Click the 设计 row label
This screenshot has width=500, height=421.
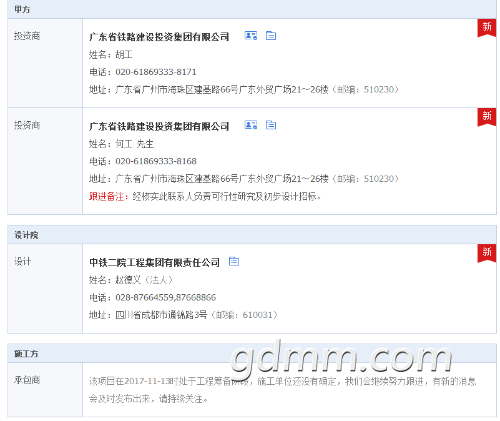click(x=22, y=261)
